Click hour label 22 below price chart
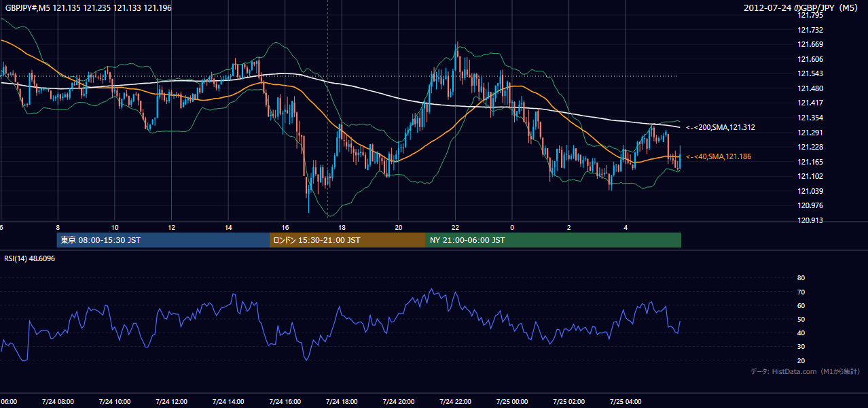 [455, 227]
